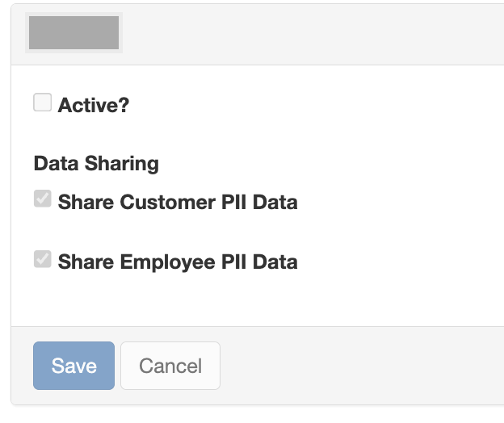Mark this record active via Active? box
Viewport: 504px width, 423px height.
tap(43, 103)
